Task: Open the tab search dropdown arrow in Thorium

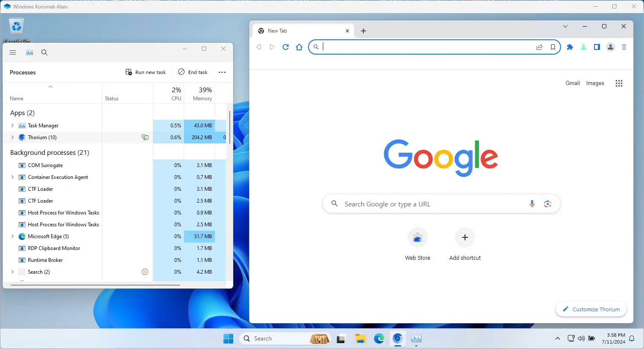Action: pyautogui.click(x=565, y=26)
